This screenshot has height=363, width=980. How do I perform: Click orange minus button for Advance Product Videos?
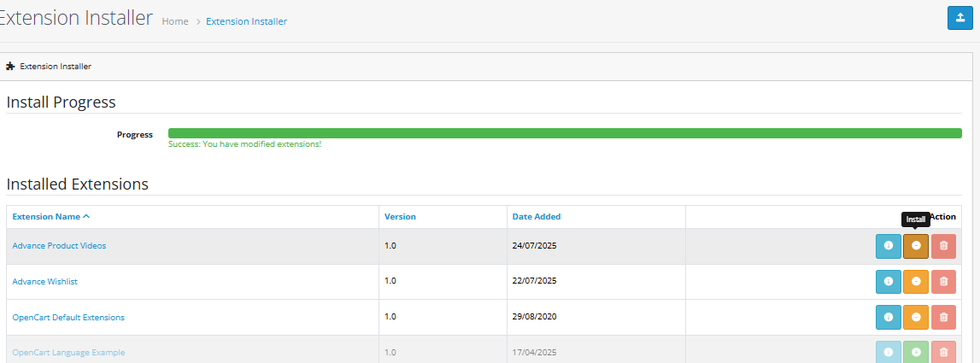[916, 246]
